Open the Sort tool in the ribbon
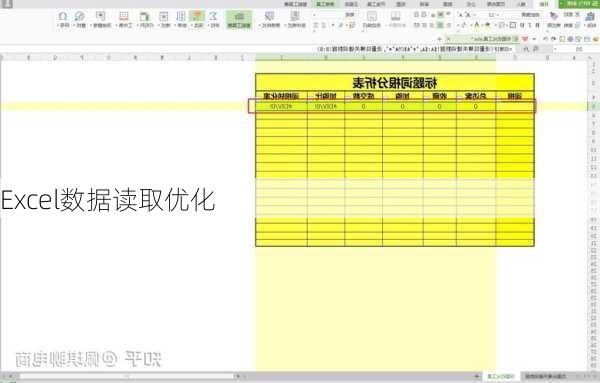This screenshot has width=600, height=383. click(x=181, y=19)
